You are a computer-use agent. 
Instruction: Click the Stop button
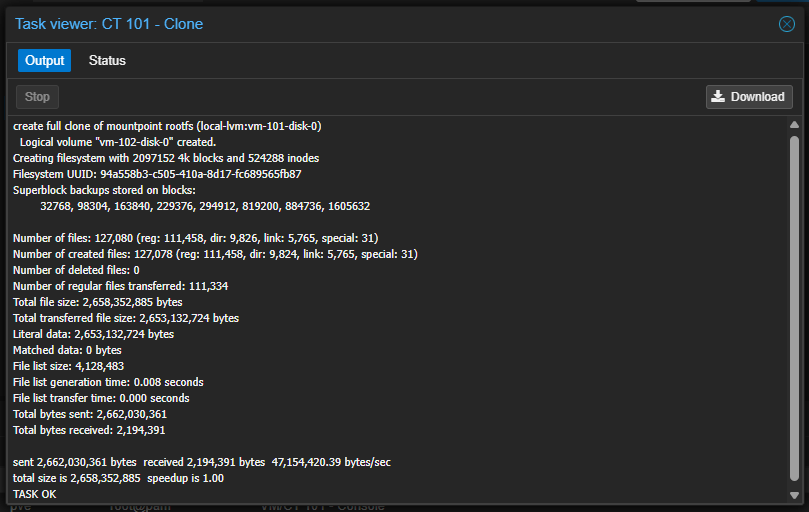point(37,97)
